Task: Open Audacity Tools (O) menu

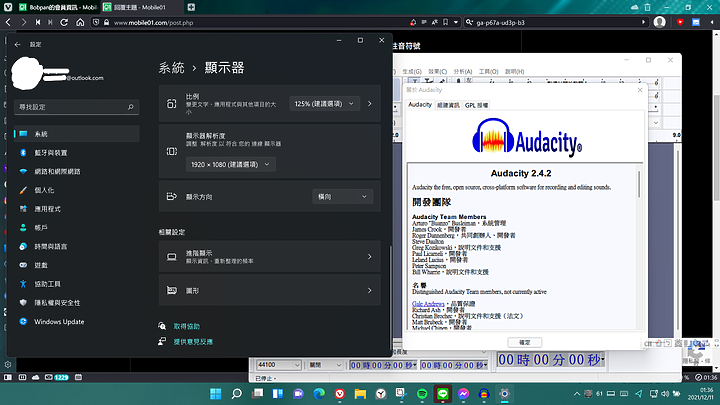Action: point(488,72)
